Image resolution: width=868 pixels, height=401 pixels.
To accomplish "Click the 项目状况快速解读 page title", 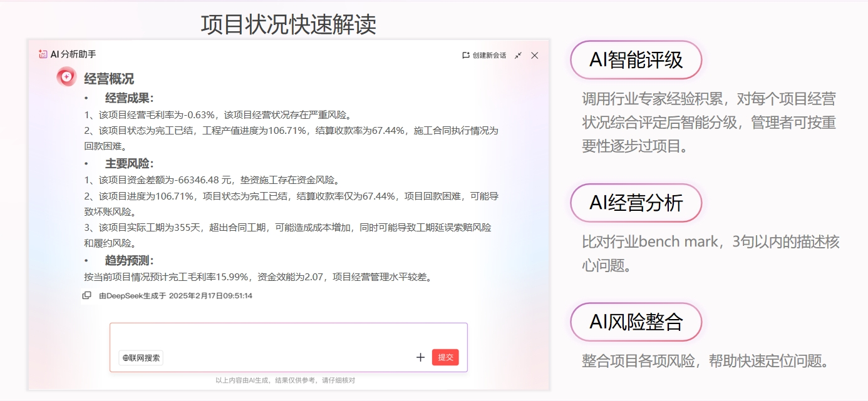I will coord(288,24).
